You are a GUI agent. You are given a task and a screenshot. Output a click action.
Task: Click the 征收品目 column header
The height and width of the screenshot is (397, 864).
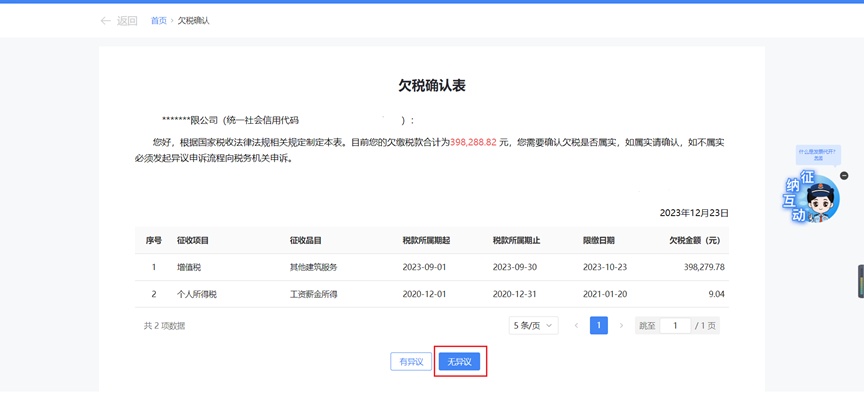306,240
